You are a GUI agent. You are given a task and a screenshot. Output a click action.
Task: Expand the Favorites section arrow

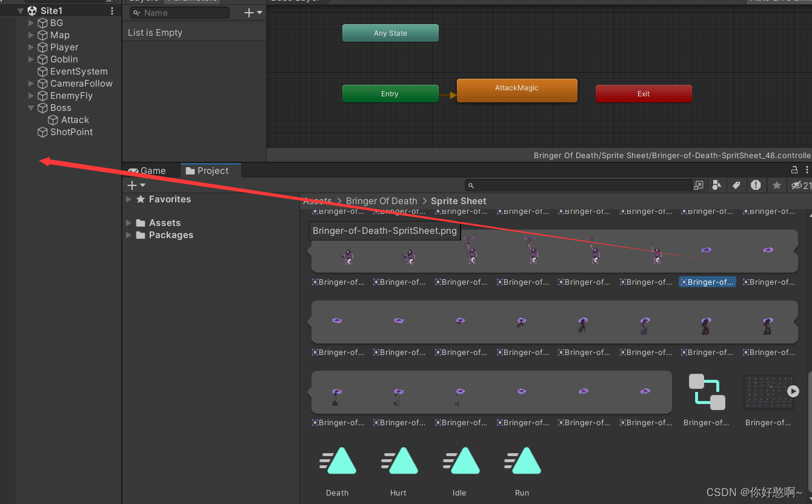(128, 199)
